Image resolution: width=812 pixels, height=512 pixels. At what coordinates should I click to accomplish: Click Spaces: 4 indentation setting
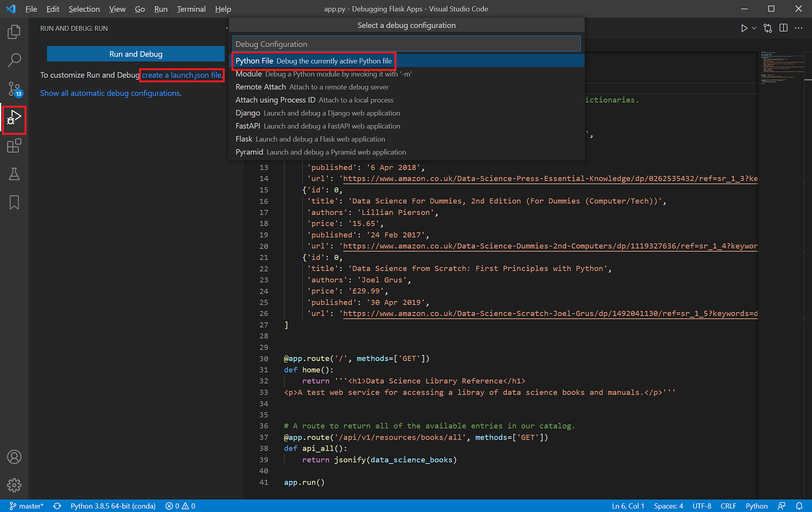tap(668, 506)
